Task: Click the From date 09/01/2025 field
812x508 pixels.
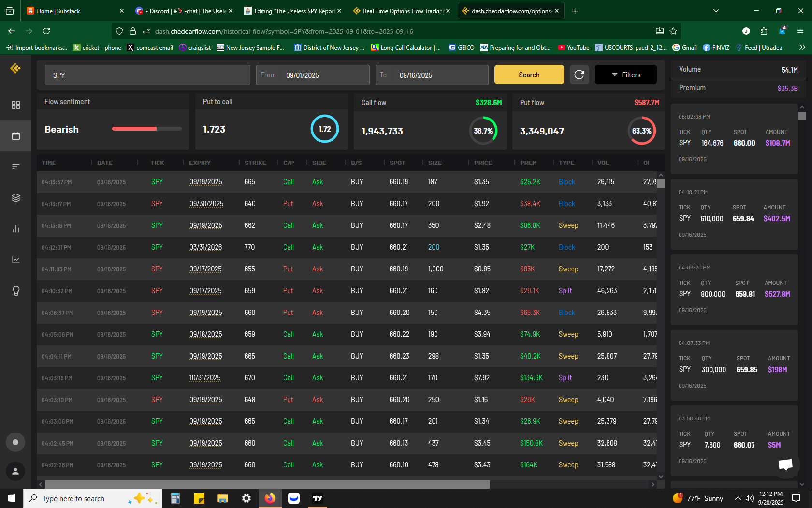Action: [313, 75]
